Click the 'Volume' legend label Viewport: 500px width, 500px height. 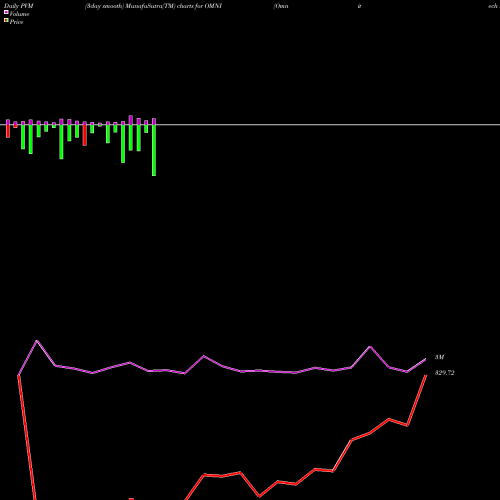point(19,14)
